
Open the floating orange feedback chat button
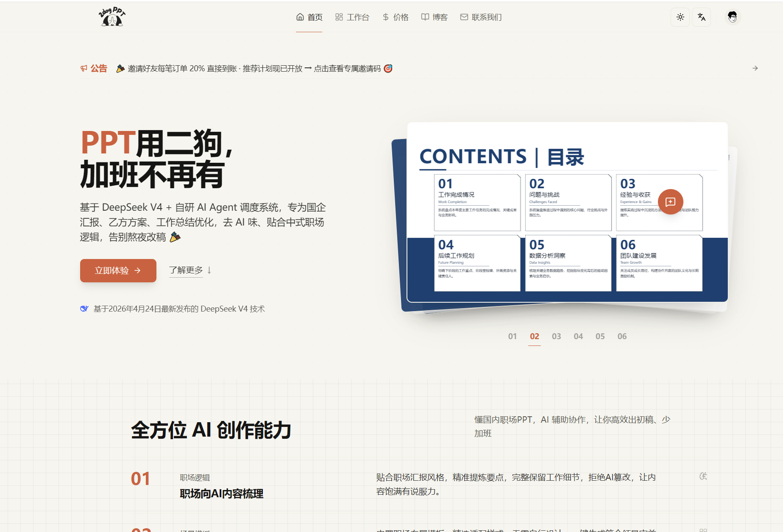[x=670, y=202]
